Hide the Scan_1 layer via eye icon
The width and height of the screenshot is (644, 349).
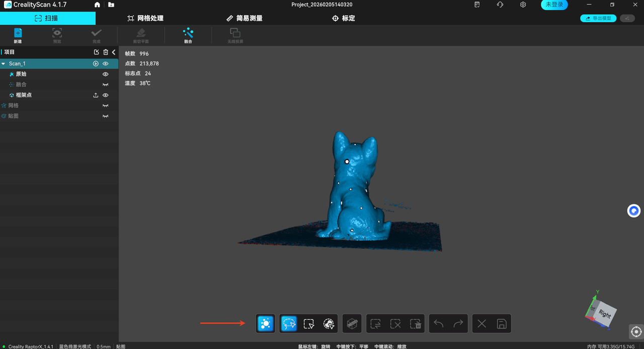pos(106,64)
